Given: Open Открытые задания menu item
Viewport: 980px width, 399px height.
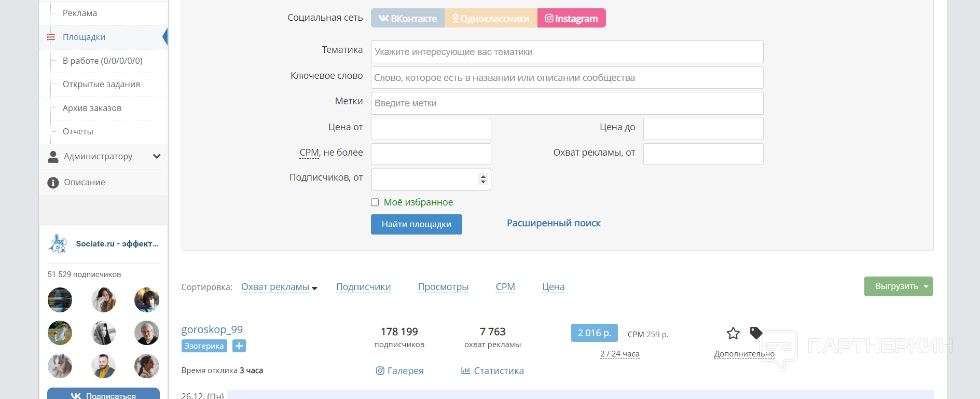Looking at the screenshot, I should [x=101, y=84].
